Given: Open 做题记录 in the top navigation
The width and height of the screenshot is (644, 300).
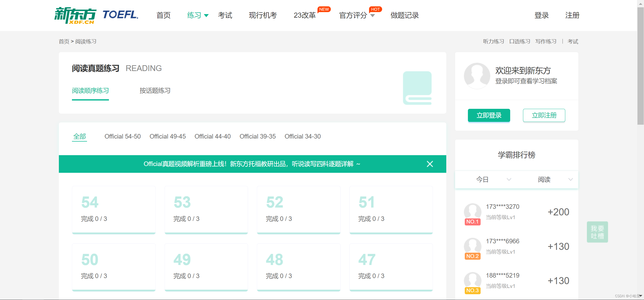Looking at the screenshot, I should click(405, 15).
